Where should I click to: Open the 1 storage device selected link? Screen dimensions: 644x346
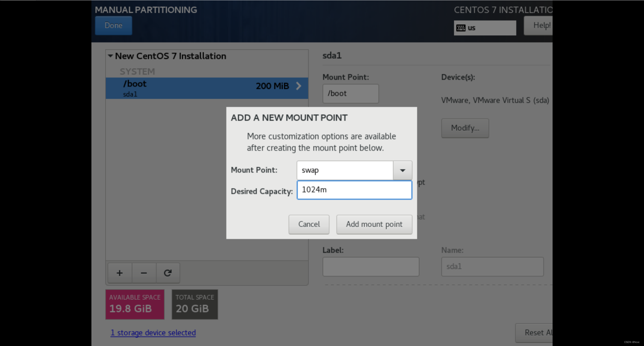[153, 333]
